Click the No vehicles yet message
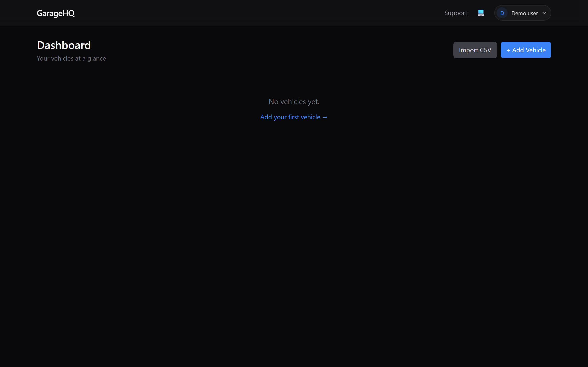The width and height of the screenshot is (588, 367). click(294, 101)
